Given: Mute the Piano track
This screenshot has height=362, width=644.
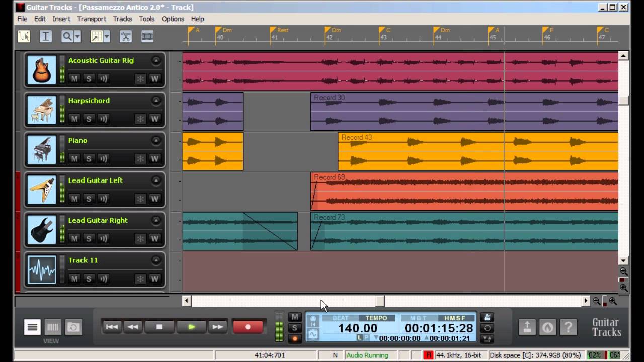Looking at the screenshot, I should (74, 159).
